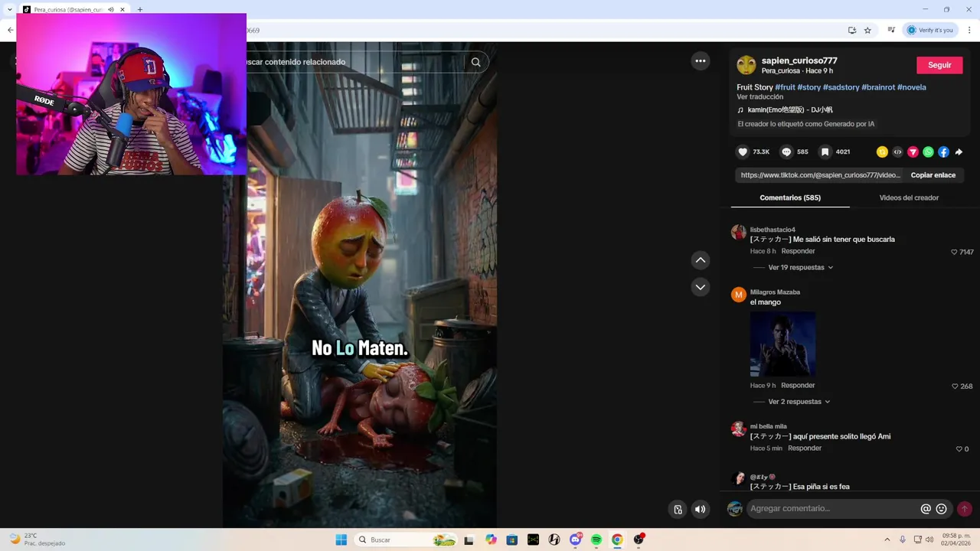The width and height of the screenshot is (980, 551).
Task: Open the Windows Start menu
Action: [341, 540]
